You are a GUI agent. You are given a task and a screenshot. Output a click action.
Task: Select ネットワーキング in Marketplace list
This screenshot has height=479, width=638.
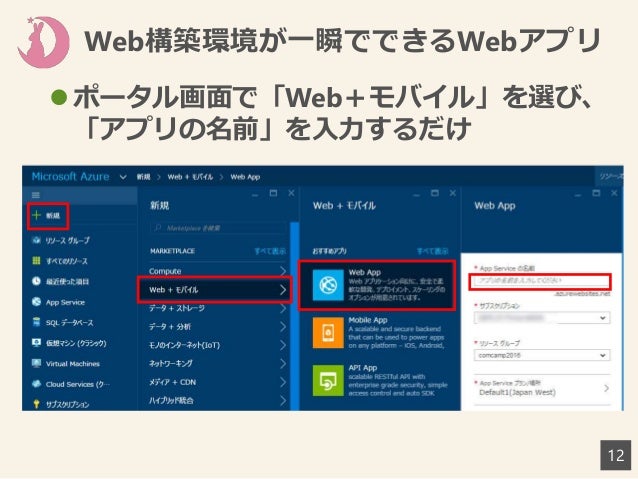tap(170, 363)
